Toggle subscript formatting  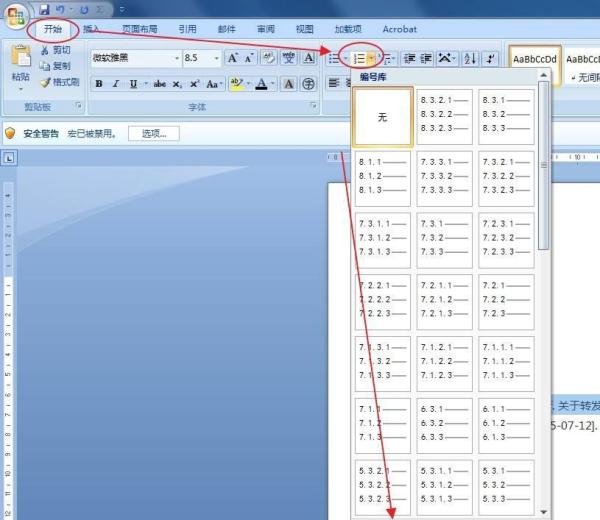pos(176,83)
